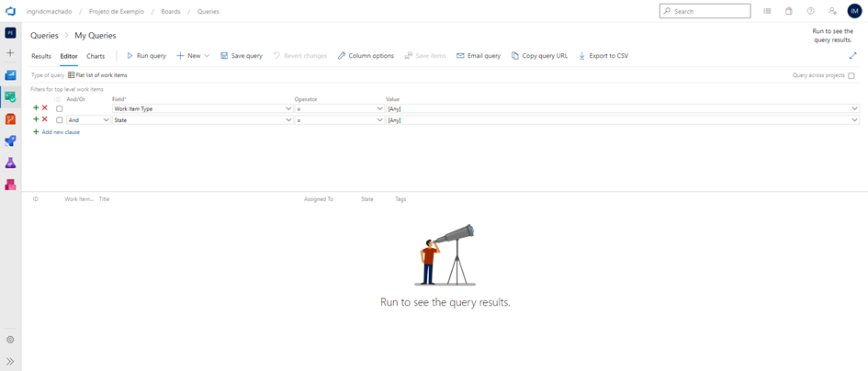
Task: Sort by Title column header
Action: [x=104, y=198]
